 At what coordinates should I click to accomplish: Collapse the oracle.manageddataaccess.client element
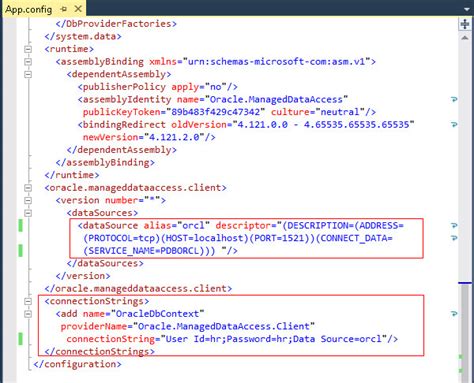point(28,188)
